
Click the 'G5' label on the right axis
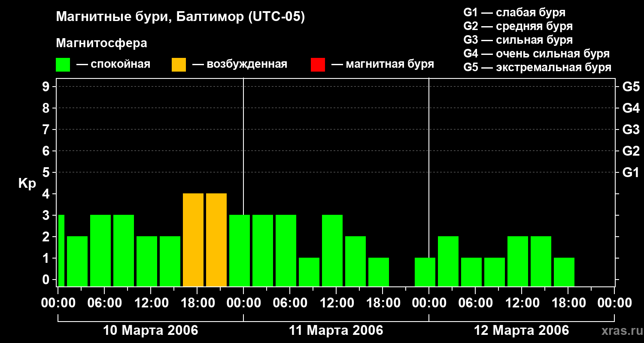coord(631,87)
